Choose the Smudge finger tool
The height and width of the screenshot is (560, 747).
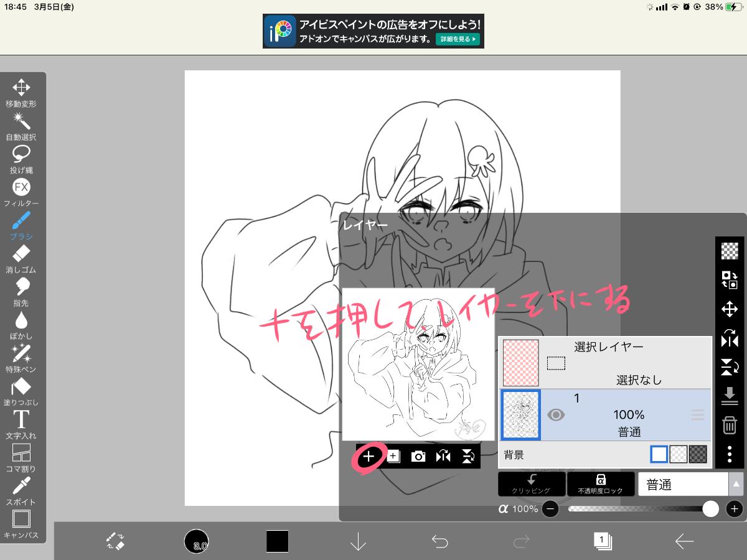[21, 291]
